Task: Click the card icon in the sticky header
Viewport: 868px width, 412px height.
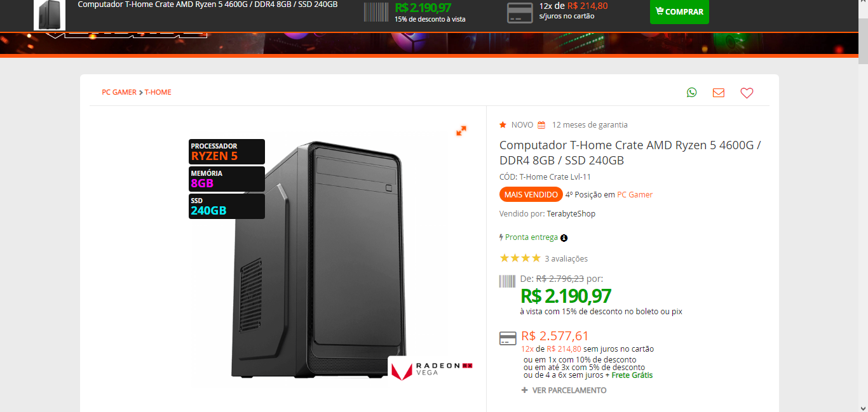Action: click(x=520, y=13)
